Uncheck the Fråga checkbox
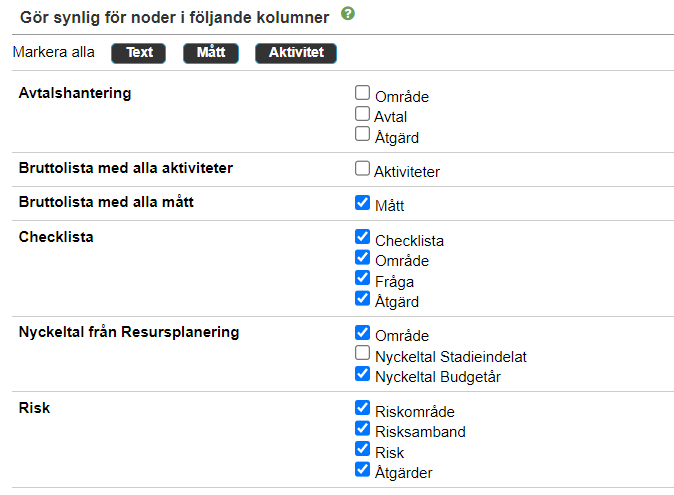 (362, 278)
